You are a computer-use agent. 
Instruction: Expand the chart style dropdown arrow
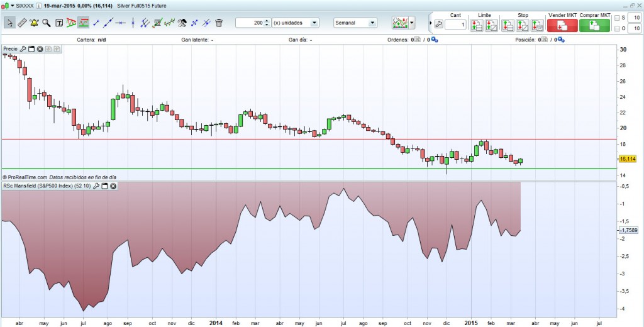click(x=411, y=23)
